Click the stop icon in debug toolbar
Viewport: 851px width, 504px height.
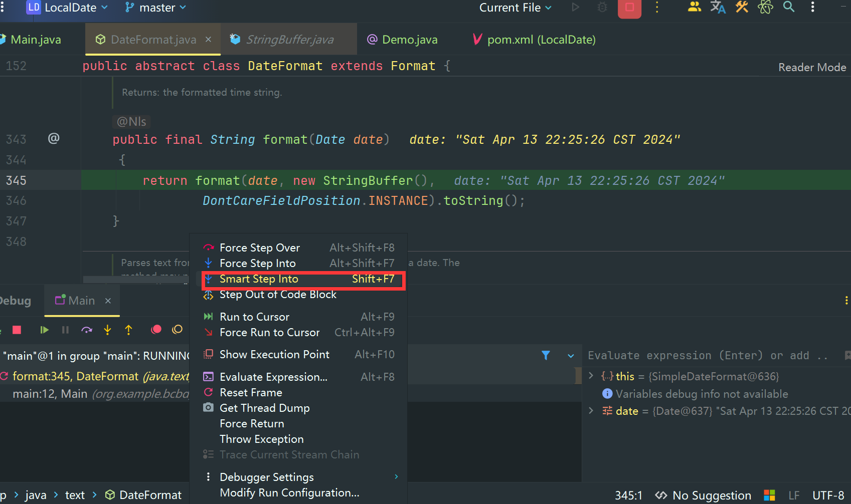[x=17, y=330]
